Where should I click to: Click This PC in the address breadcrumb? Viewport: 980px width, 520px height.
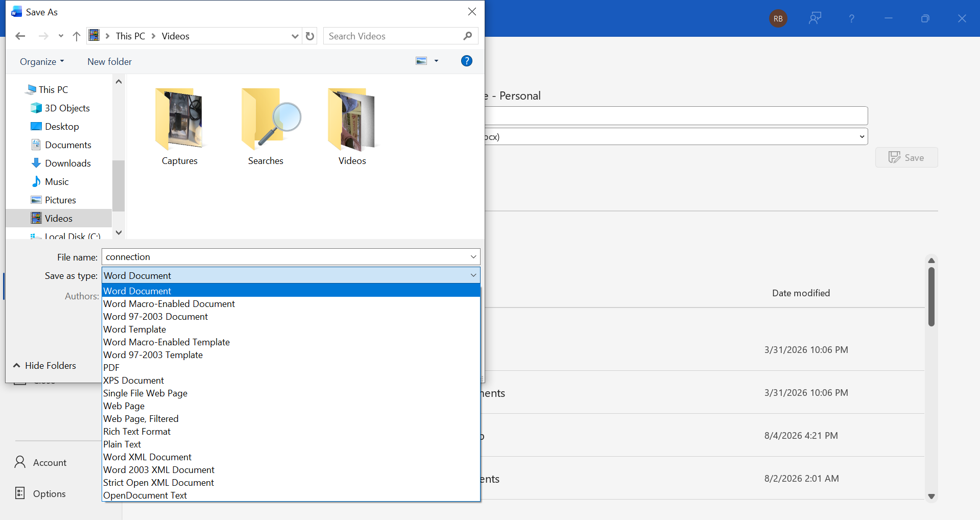pyautogui.click(x=130, y=36)
